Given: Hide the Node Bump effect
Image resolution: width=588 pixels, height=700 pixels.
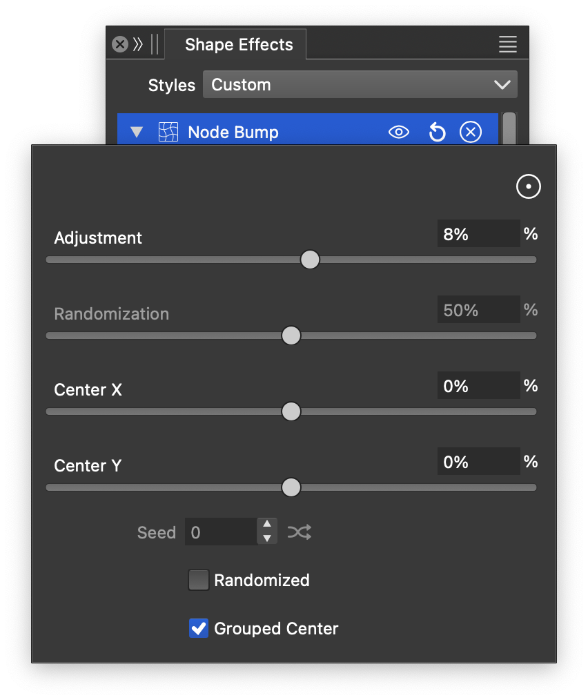Looking at the screenshot, I should (399, 132).
